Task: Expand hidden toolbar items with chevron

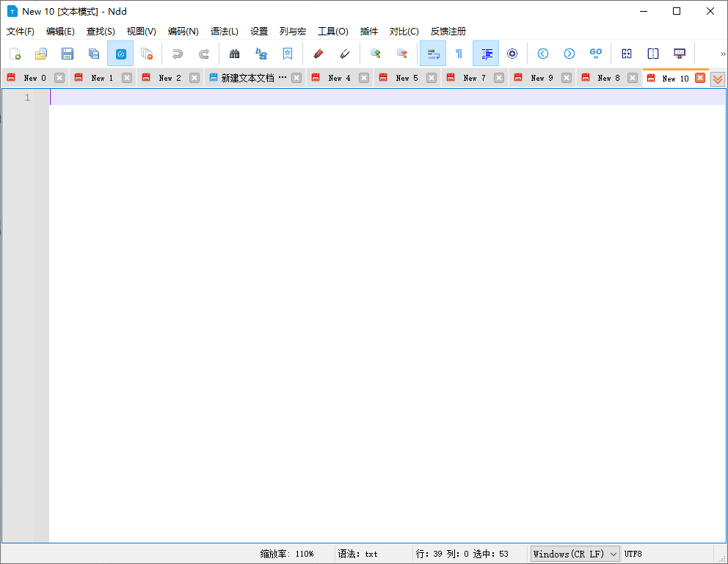Action: 722,54
